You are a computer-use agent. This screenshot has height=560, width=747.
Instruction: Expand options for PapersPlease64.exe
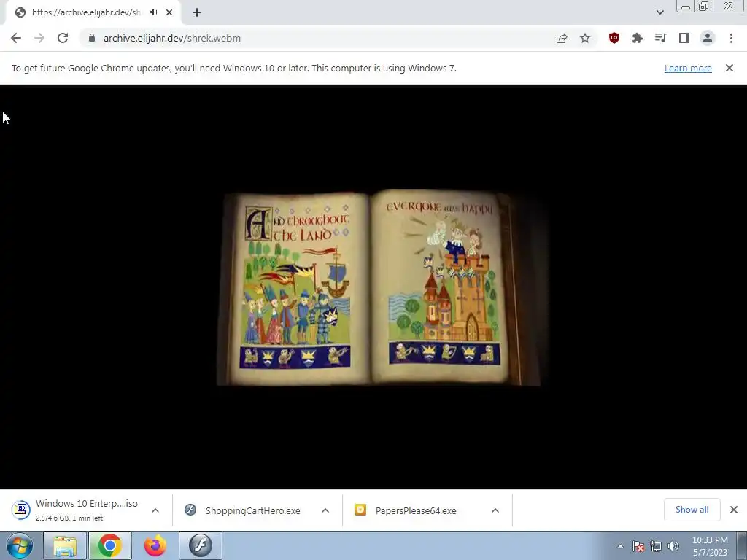pos(495,510)
